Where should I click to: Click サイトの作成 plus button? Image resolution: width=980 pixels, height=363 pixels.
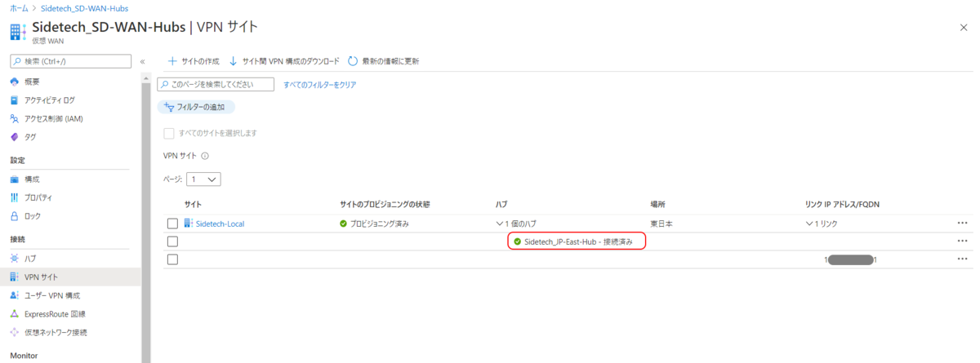point(194,61)
